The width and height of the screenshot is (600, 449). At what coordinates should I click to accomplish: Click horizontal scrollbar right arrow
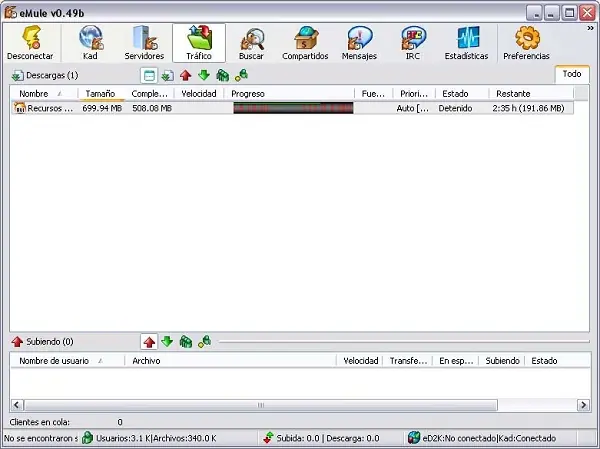tap(583, 405)
